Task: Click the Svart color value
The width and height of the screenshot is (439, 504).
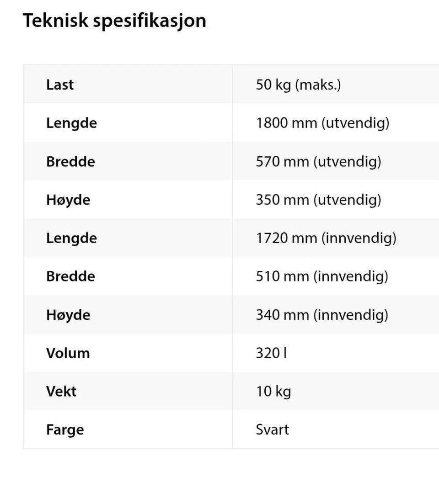Action: click(x=273, y=430)
